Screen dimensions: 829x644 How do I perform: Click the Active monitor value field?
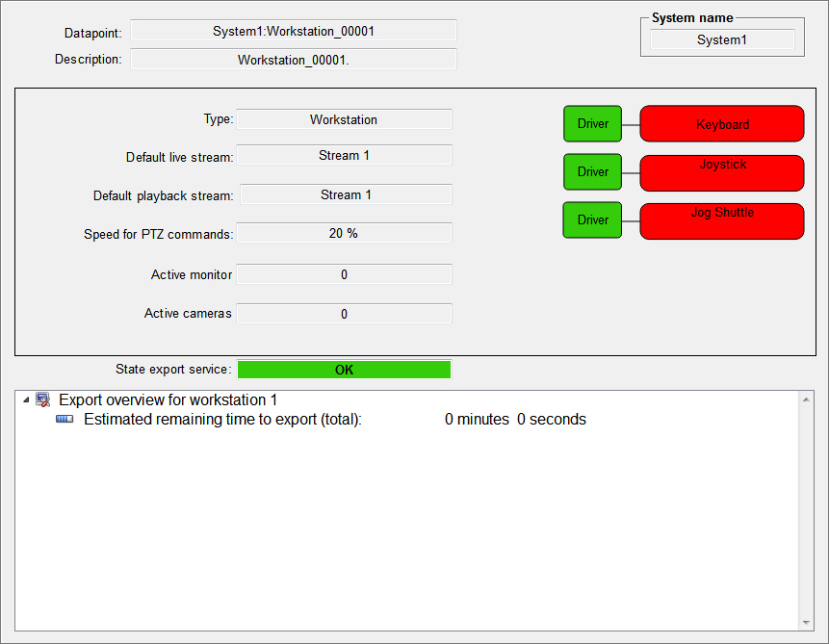tap(344, 274)
